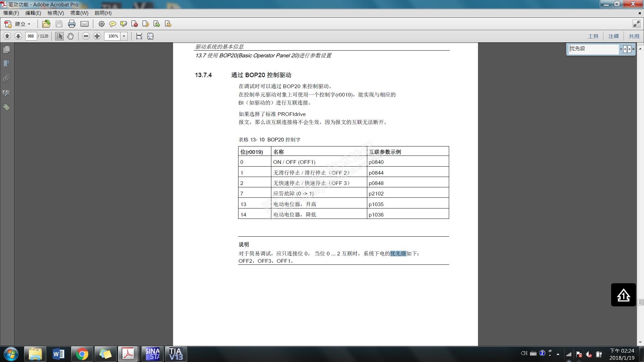This screenshot has height=362, width=644.
Task: Click the page number input field
Action: pos(31,36)
